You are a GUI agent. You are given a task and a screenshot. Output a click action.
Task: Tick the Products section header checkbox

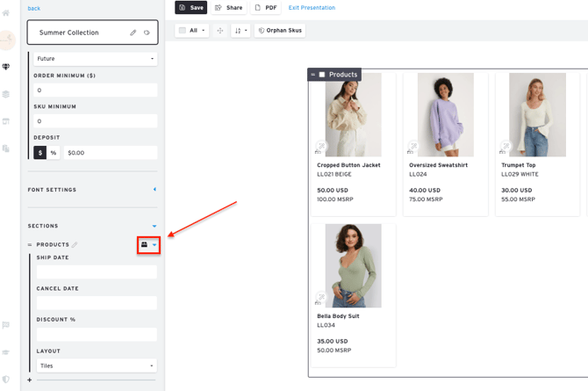322,75
